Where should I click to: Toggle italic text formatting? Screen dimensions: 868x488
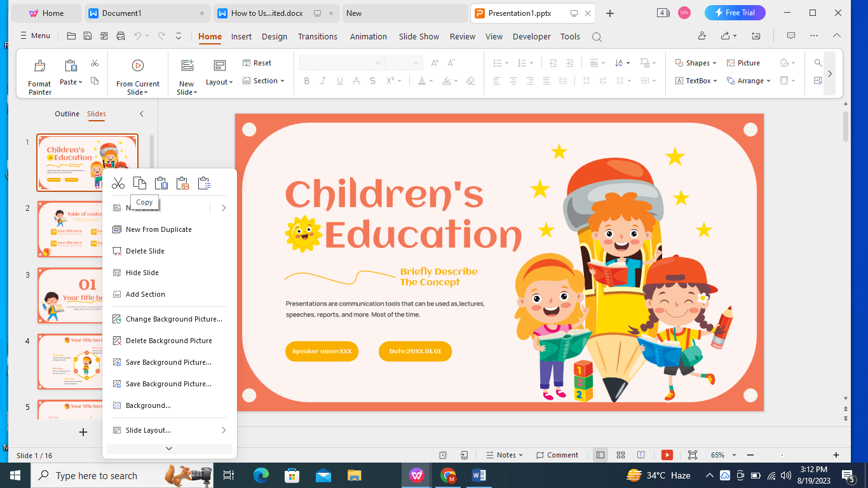click(x=323, y=81)
